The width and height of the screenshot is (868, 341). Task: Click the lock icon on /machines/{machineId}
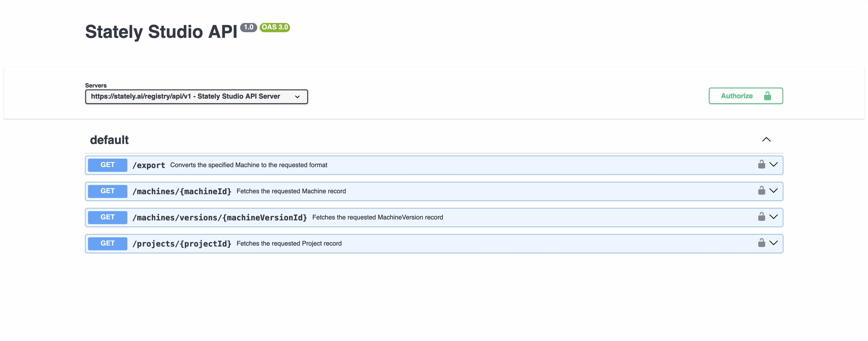pyautogui.click(x=761, y=191)
